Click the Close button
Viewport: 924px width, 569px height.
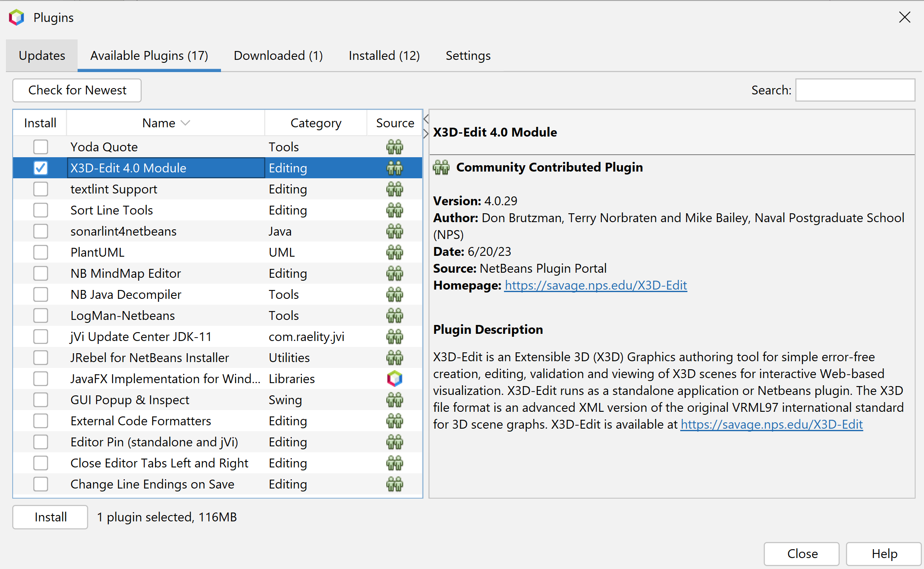(x=802, y=554)
